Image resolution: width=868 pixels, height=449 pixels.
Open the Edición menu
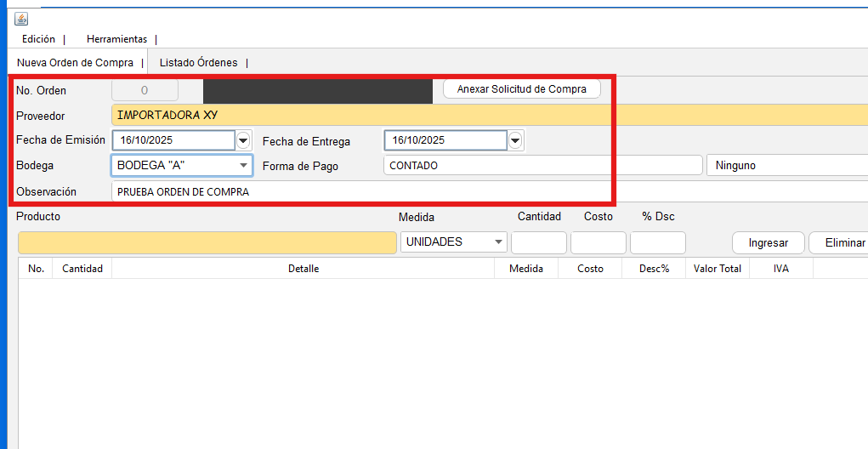[x=38, y=39]
